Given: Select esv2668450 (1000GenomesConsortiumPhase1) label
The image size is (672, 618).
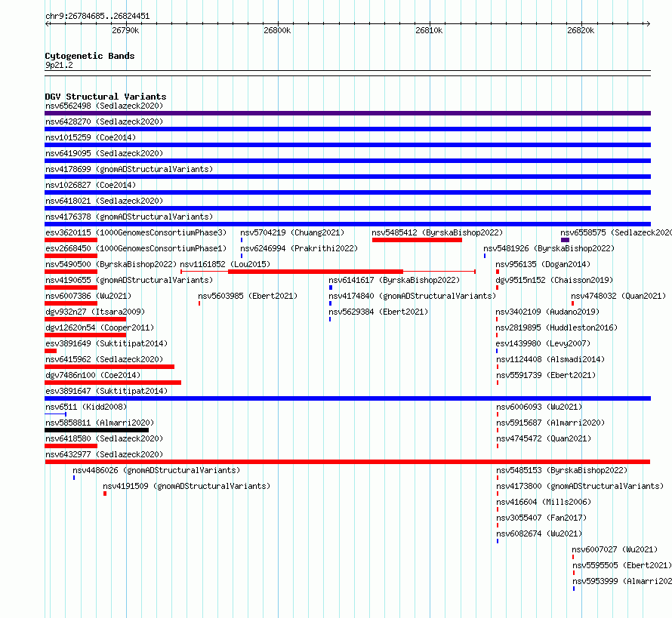Looking at the screenshot, I should click(x=136, y=248).
